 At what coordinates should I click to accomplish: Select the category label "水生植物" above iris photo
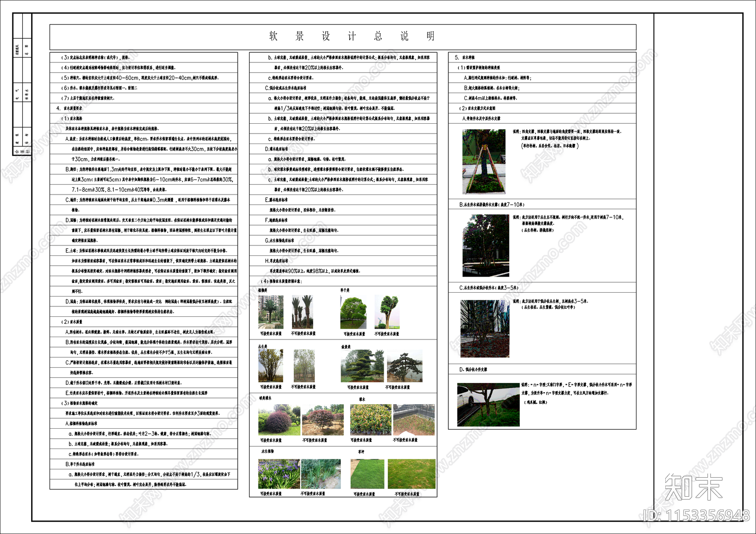click(x=268, y=451)
